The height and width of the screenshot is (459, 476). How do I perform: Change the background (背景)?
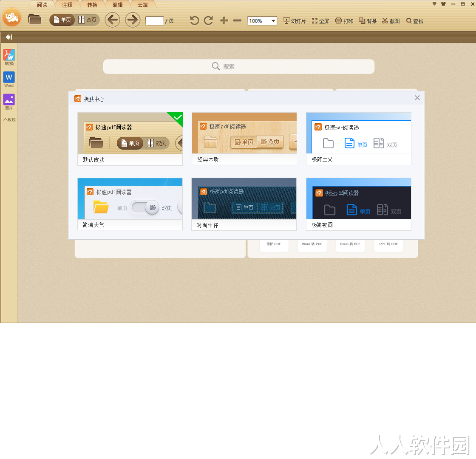coord(368,21)
